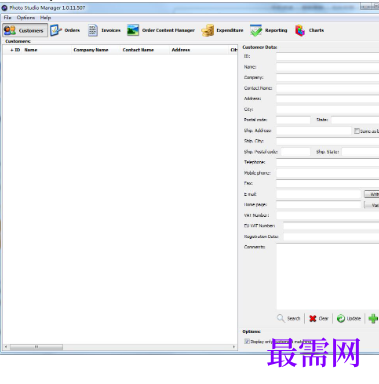Click the EU VAT Number field
Image resolution: width=379 pixels, height=384 pixels.
point(331,226)
